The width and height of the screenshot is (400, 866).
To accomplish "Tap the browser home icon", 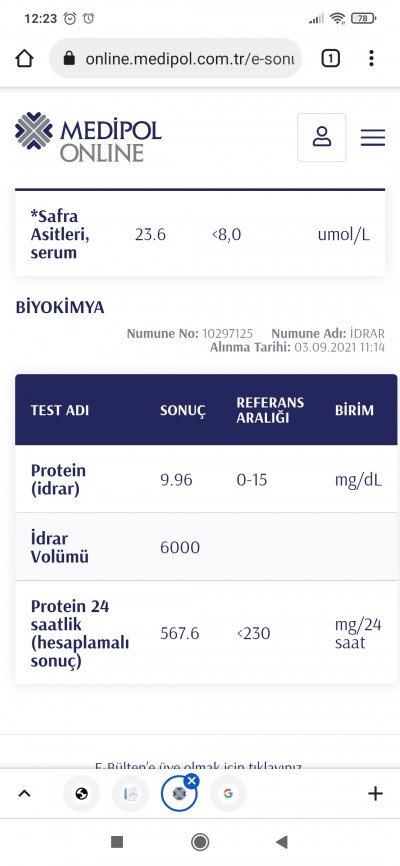I will [x=24, y=59].
